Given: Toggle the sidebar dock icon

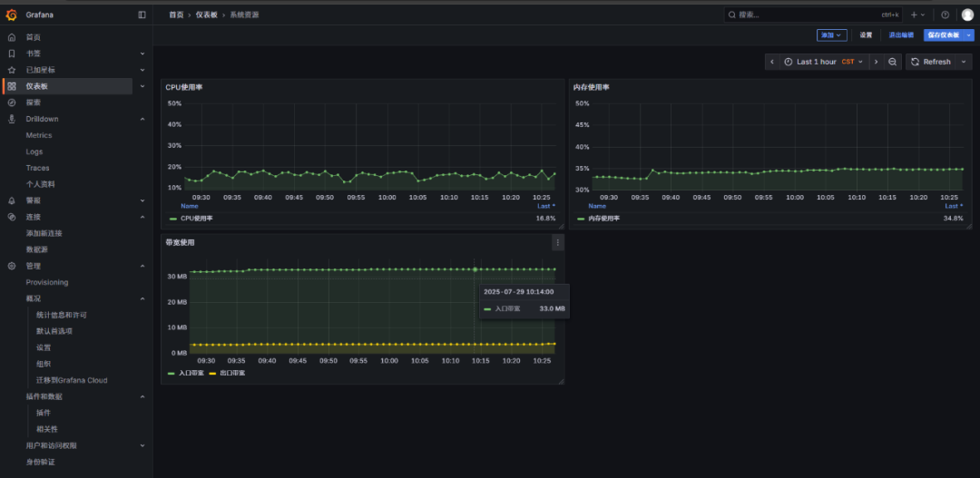Looking at the screenshot, I should (x=142, y=15).
